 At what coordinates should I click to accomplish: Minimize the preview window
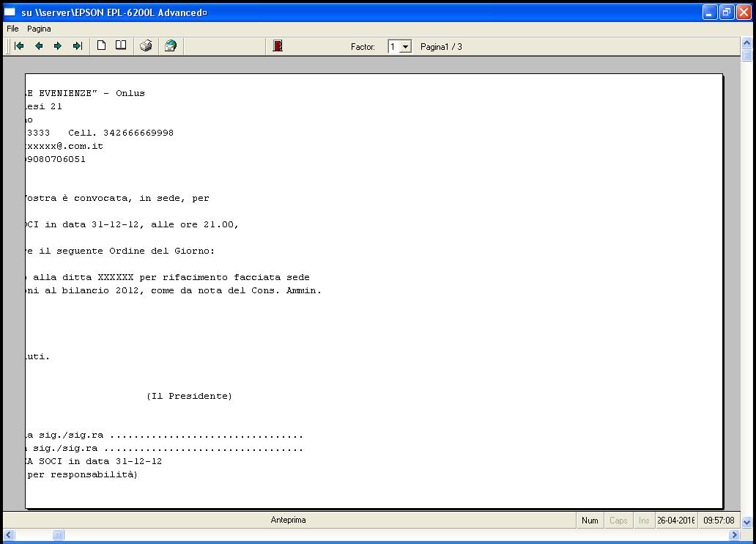[x=710, y=12]
